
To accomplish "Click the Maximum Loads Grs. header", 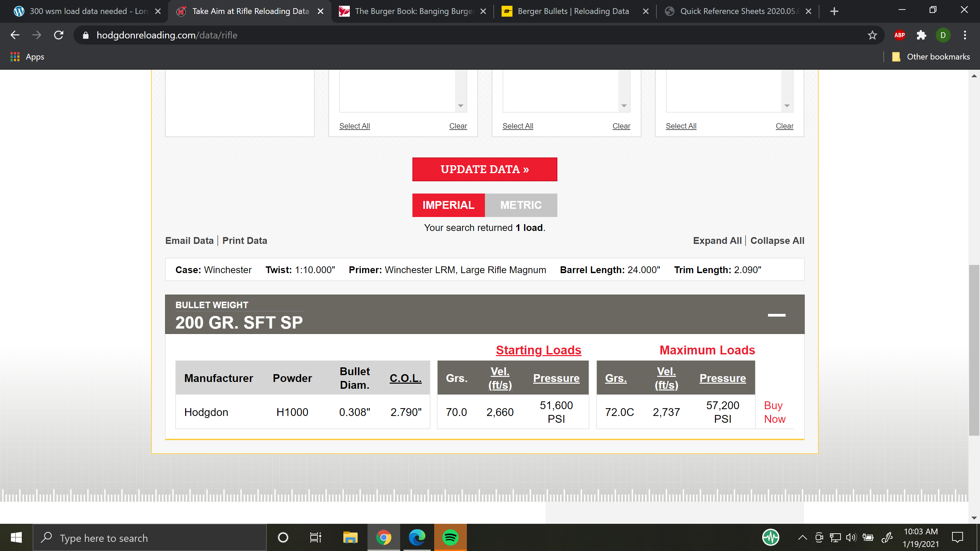I will (616, 378).
